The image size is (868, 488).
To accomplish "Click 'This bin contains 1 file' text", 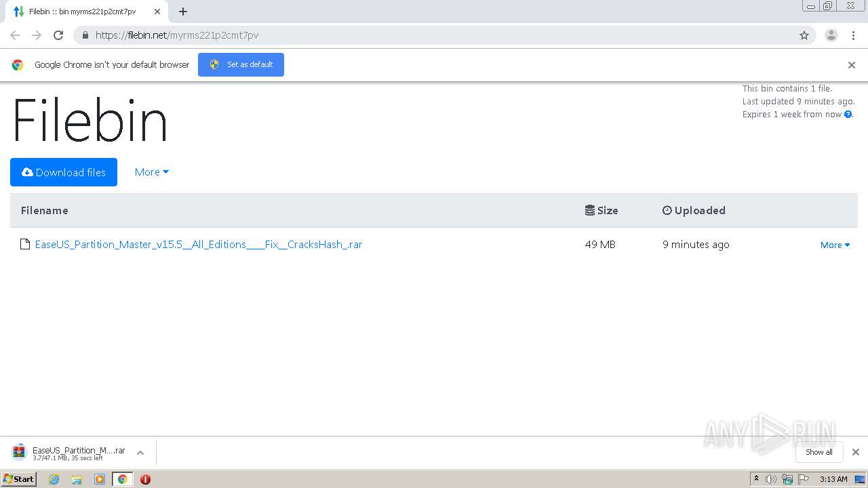I will 787,89.
